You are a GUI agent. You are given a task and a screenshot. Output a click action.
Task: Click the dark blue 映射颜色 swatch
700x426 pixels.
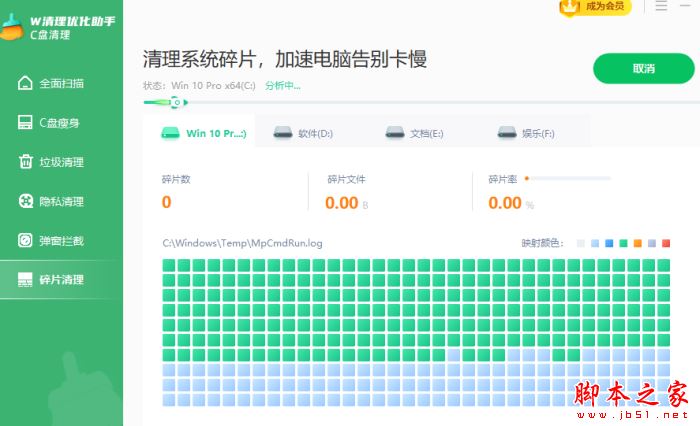pyautogui.click(x=609, y=243)
